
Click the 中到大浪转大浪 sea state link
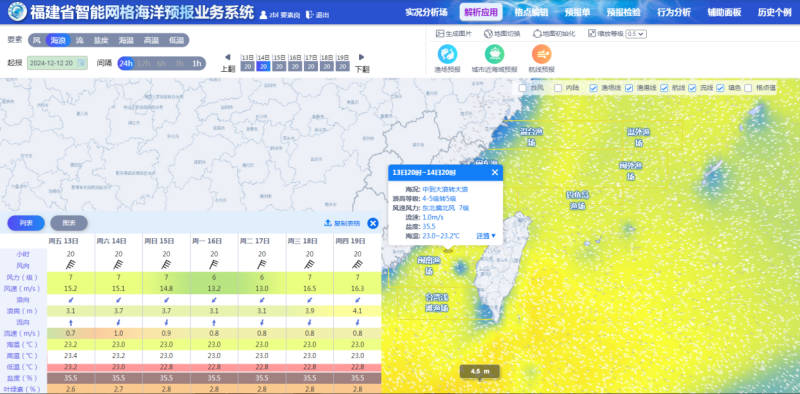pos(445,189)
